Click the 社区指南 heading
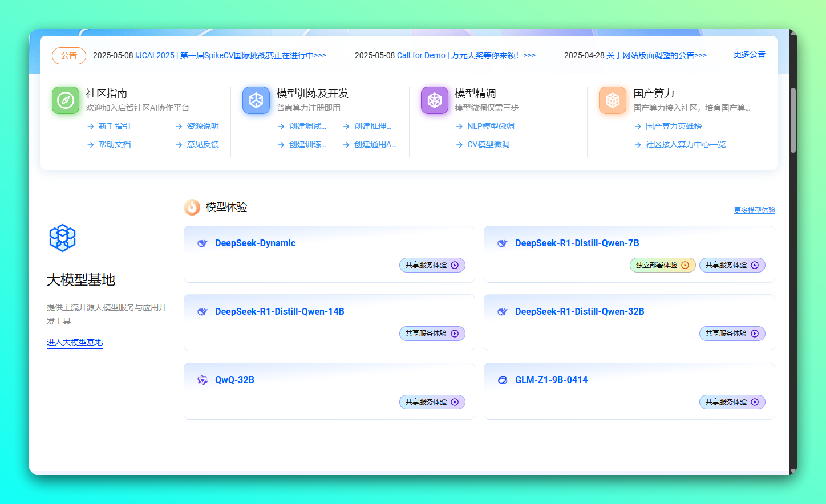Screen dimensions: 826x504 pos(107,94)
